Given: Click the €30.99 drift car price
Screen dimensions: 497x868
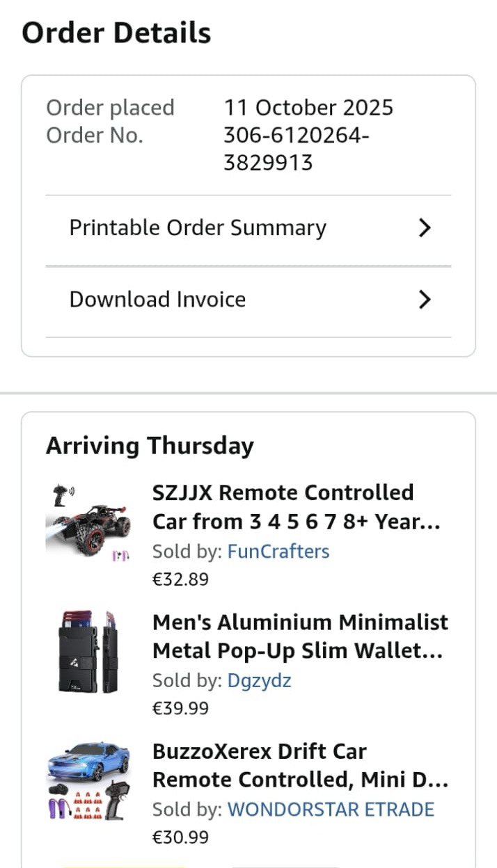Looking at the screenshot, I should point(180,837).
